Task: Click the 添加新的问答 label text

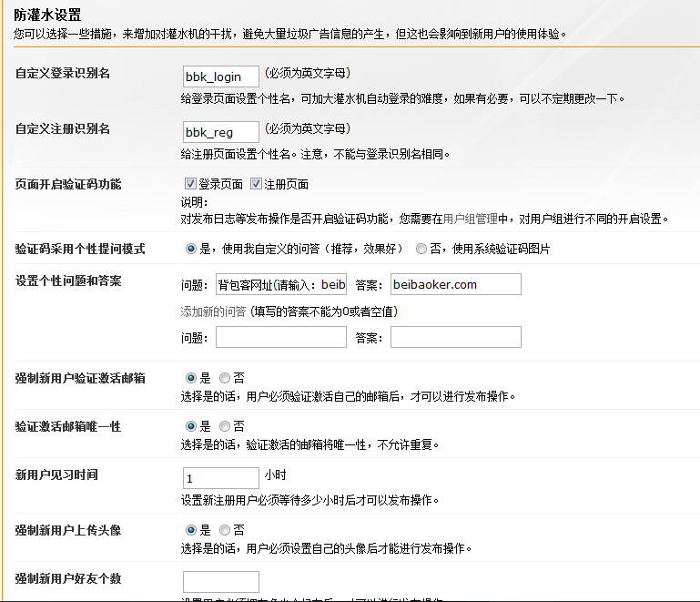Action: (x=213, y=311)
